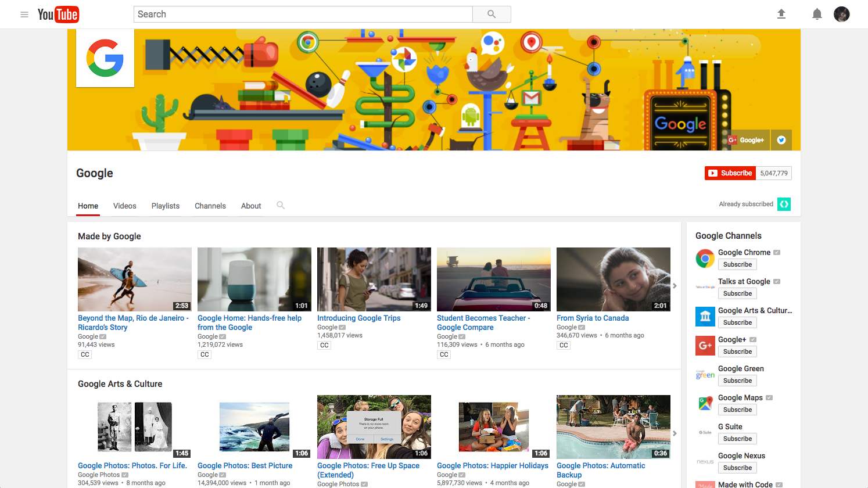Open the Twitter link on banner

[x=781, y=140]
